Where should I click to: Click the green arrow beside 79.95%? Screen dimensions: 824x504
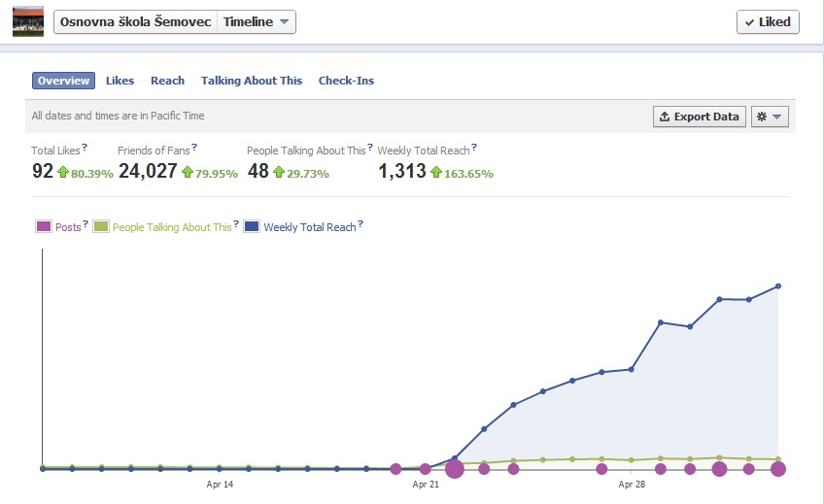[x=188, y=172]
